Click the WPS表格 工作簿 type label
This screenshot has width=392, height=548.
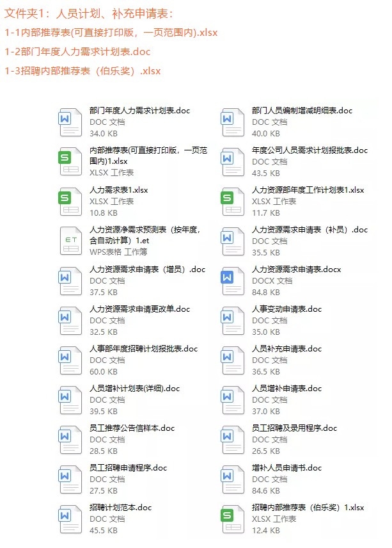point(118,252)
